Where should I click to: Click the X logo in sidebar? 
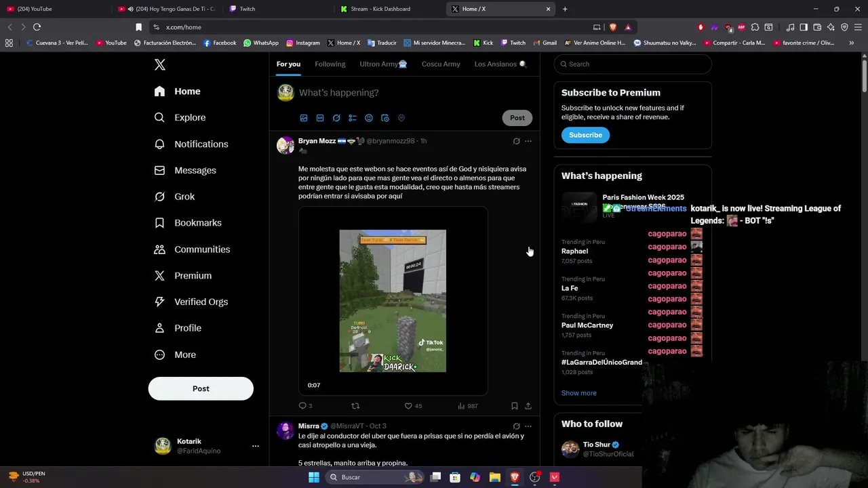click(160, 64)
